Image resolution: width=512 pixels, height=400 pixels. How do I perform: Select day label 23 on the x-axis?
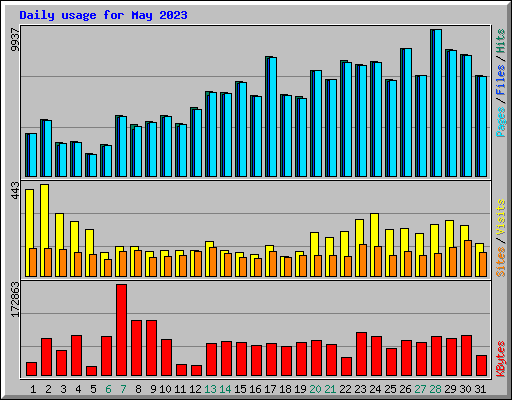[x=360, y=389]
